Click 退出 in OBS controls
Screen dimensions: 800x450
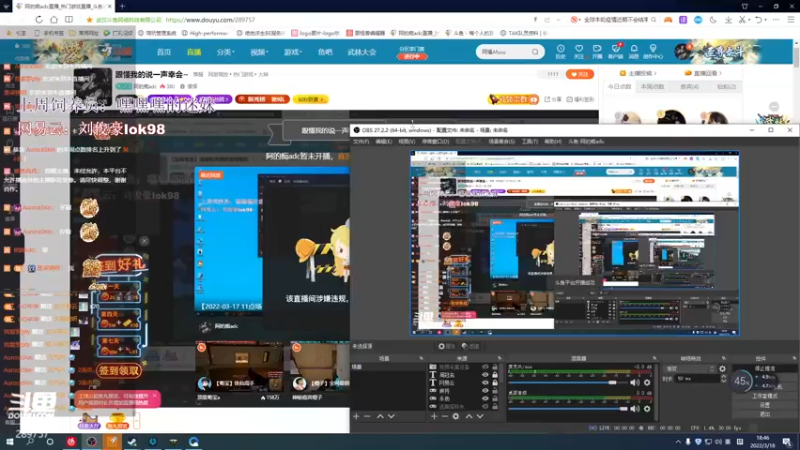765,414
